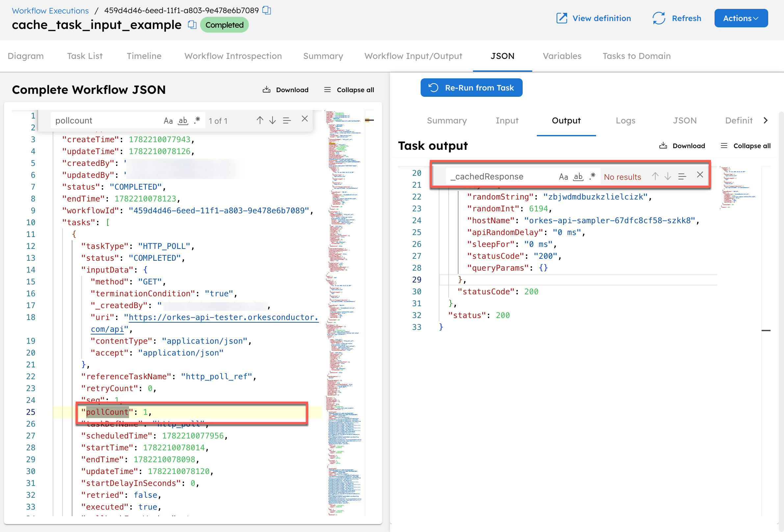This screenshot has width=784, height=532.
Task: Switch to the Diagram tab
Action: [26, 56]
